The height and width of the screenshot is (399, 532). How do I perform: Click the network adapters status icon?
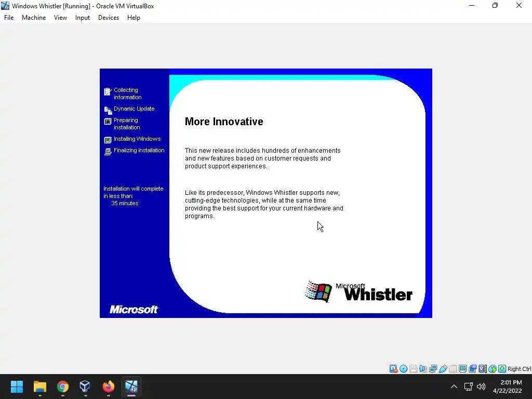tap(433, 369)
